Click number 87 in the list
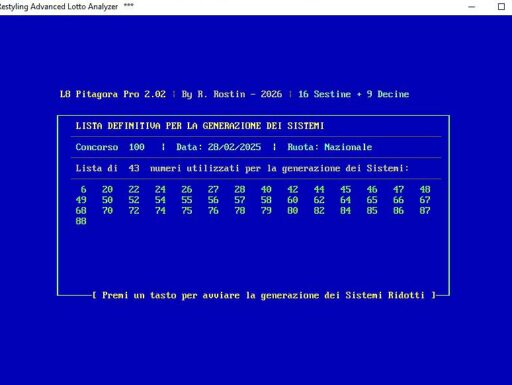The image size is (512, 385). [x=425, y=211]
